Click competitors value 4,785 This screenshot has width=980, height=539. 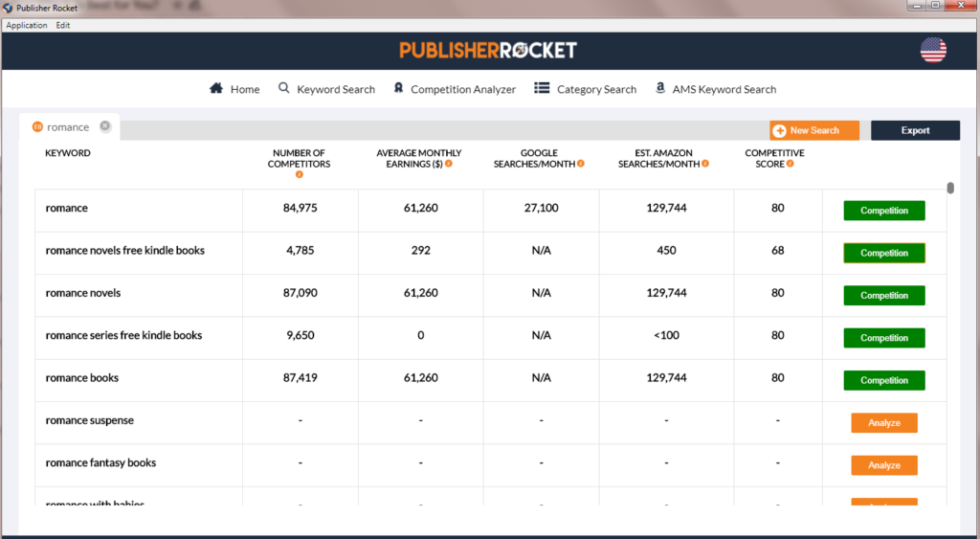pyautogui.click(x=300, y=250)
